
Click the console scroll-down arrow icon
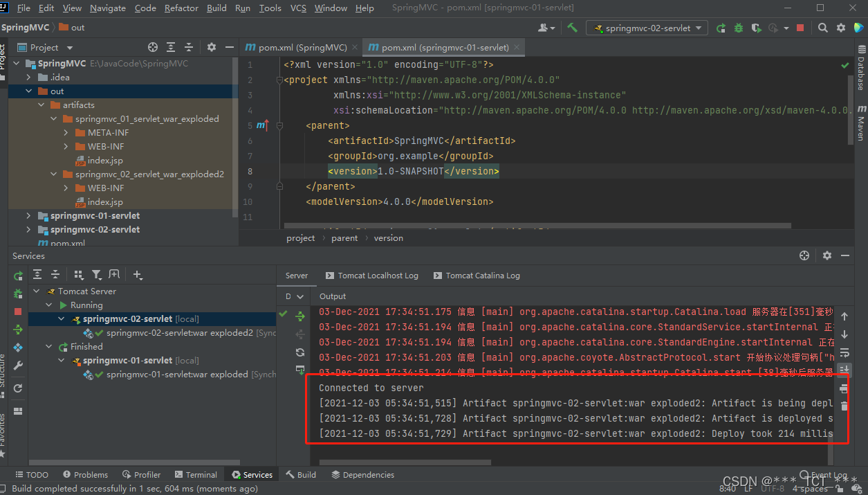[844, 334]
